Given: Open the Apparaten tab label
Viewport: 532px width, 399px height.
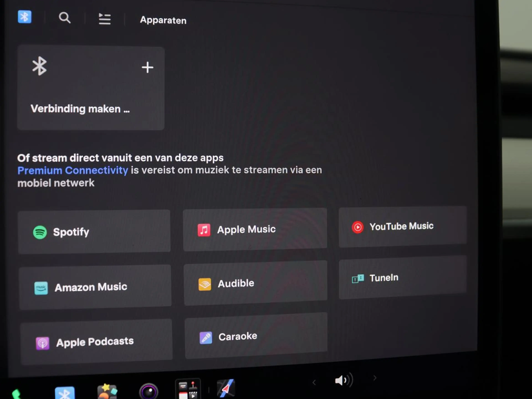Looking at the screenshot, I should pos(163,20).
